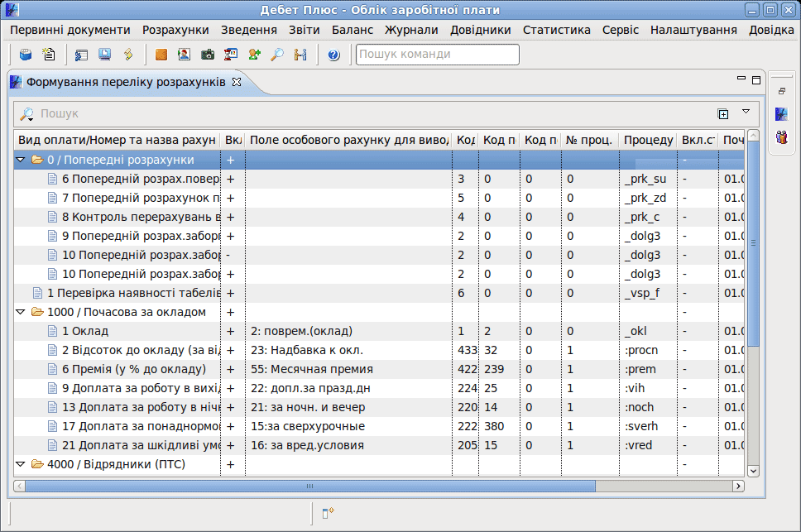Open the view menu dropdown triangle
801x532 pixels.
point(746,112)
